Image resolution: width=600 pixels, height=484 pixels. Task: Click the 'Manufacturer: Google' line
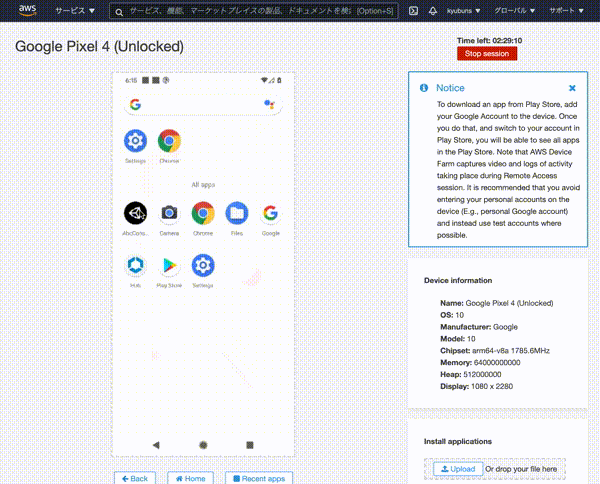pos(479,327)
